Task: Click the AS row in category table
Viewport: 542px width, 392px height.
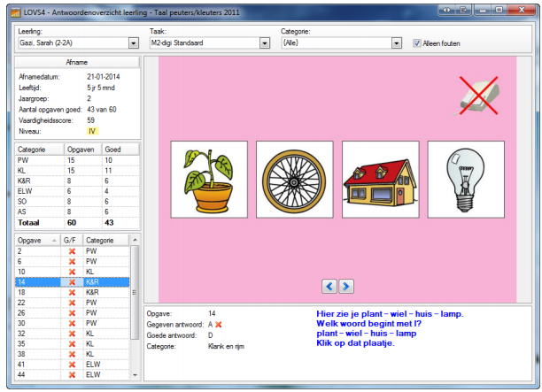Action: pyautogui.click(x=77, y=212)
